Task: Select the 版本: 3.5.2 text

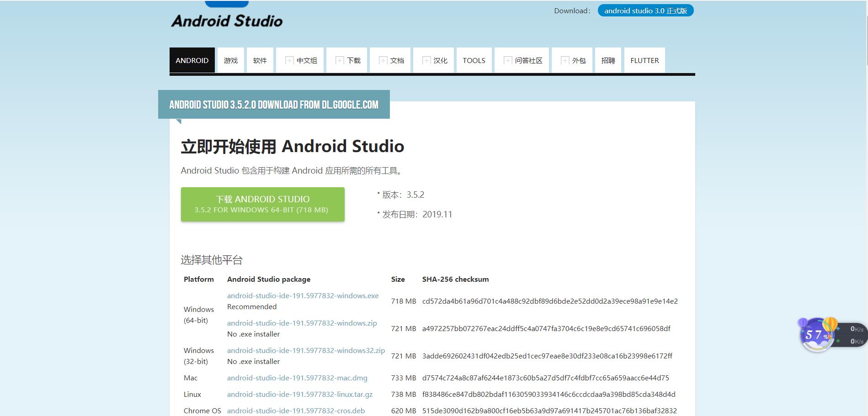Action: (x=403, y=195)
